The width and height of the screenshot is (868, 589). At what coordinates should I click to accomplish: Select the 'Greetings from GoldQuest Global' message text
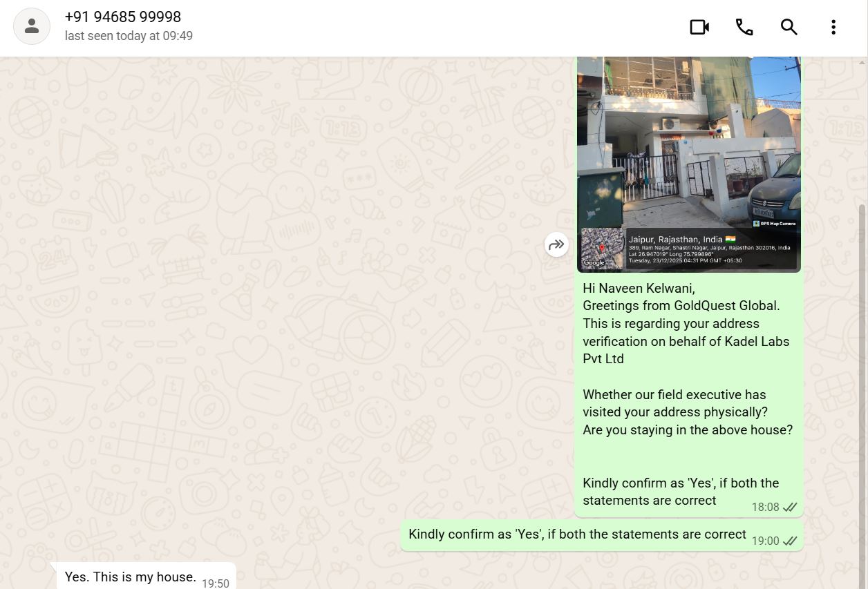681,306
